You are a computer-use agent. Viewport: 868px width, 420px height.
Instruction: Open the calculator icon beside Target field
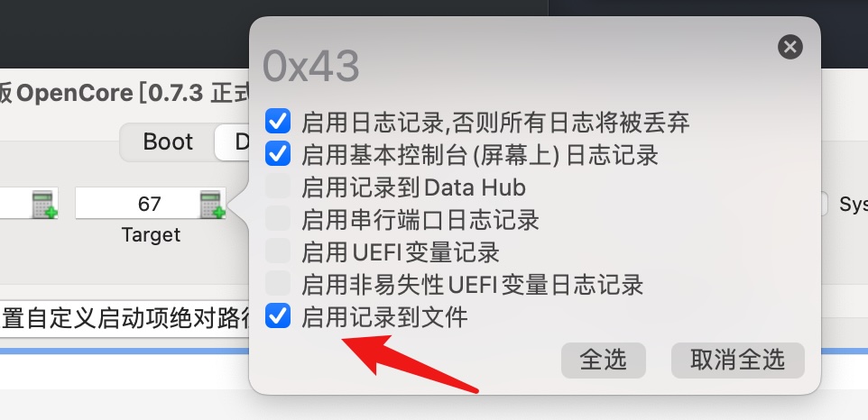tap(212, 205)
